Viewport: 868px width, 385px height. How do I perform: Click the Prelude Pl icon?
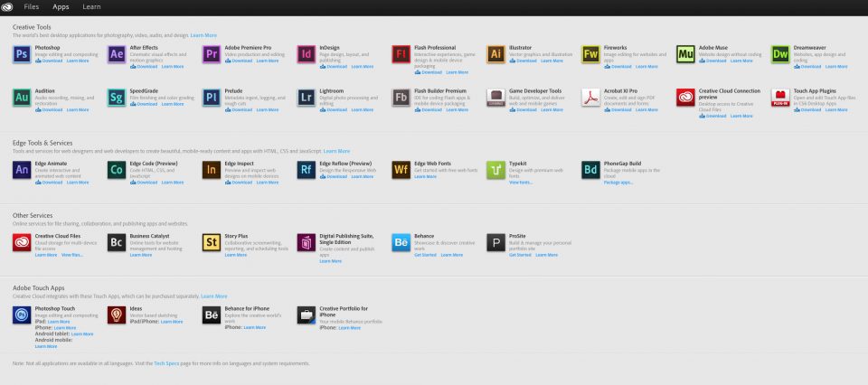tap(212, 98)
